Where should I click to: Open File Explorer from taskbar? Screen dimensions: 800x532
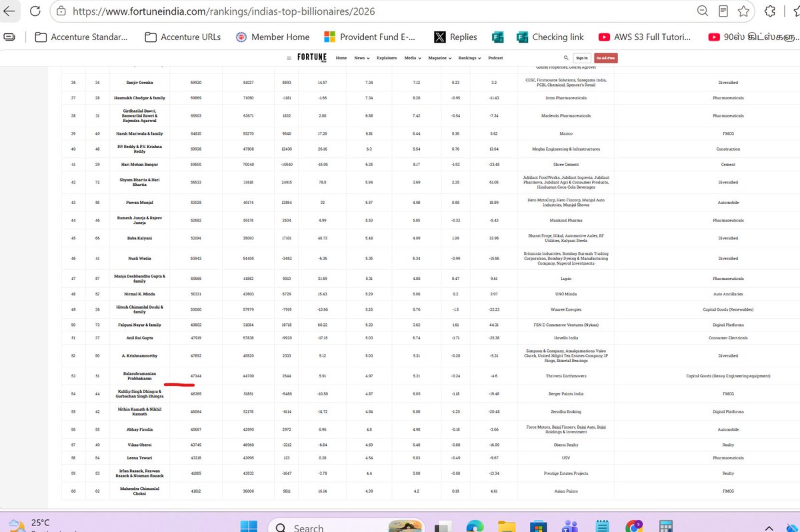[x=507, y=527]
